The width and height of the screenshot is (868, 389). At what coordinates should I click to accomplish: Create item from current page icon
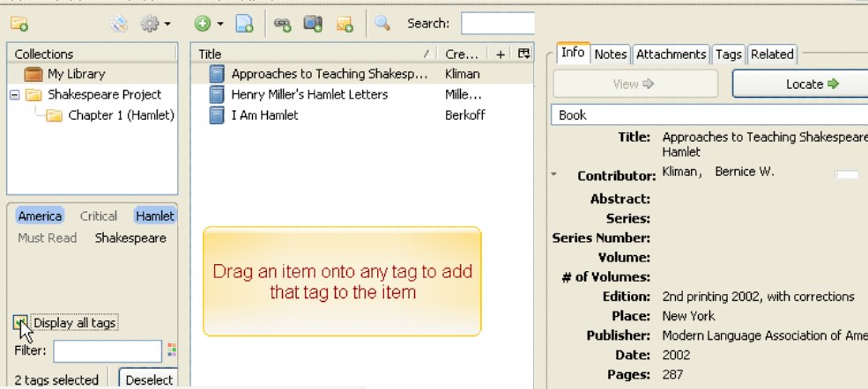click(244, 23)
